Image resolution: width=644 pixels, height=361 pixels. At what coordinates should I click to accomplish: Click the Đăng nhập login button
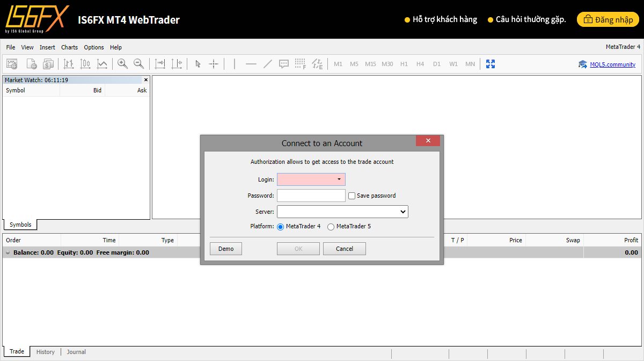pyautogui.click(x=608, y=19)
